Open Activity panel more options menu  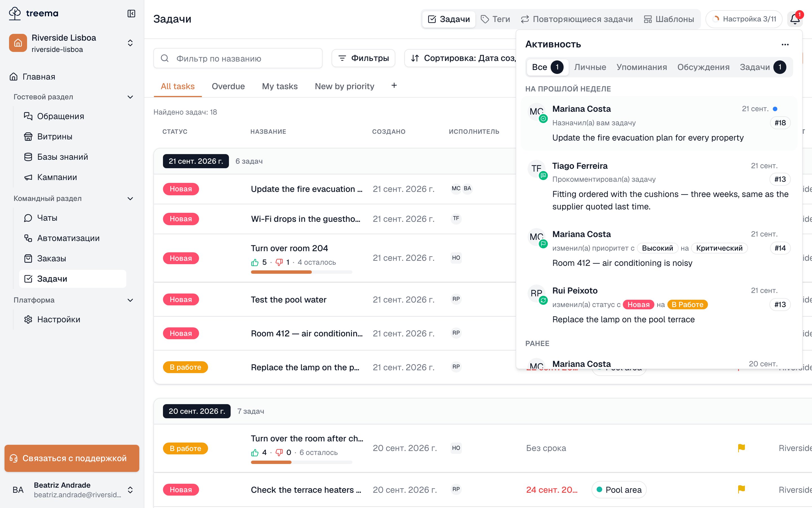[785, 44]
